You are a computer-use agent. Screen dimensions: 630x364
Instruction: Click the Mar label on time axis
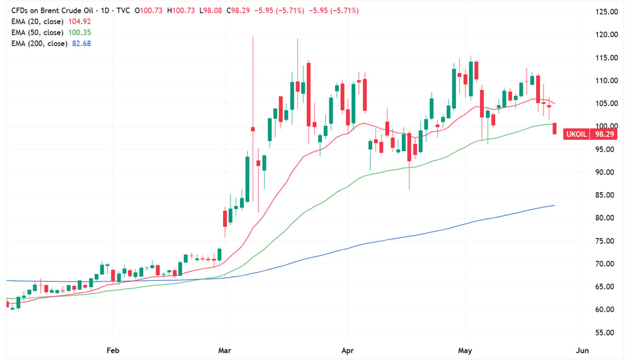click(x=225, y=350)
